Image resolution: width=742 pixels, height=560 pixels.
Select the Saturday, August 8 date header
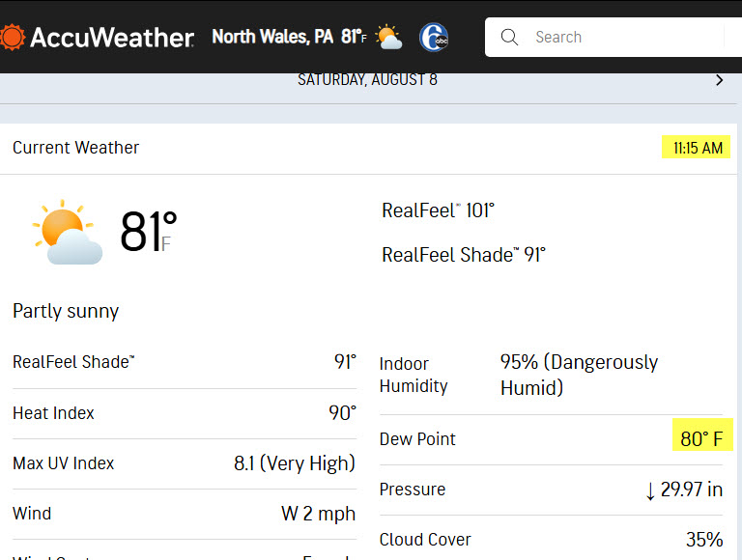coord(367,79)
